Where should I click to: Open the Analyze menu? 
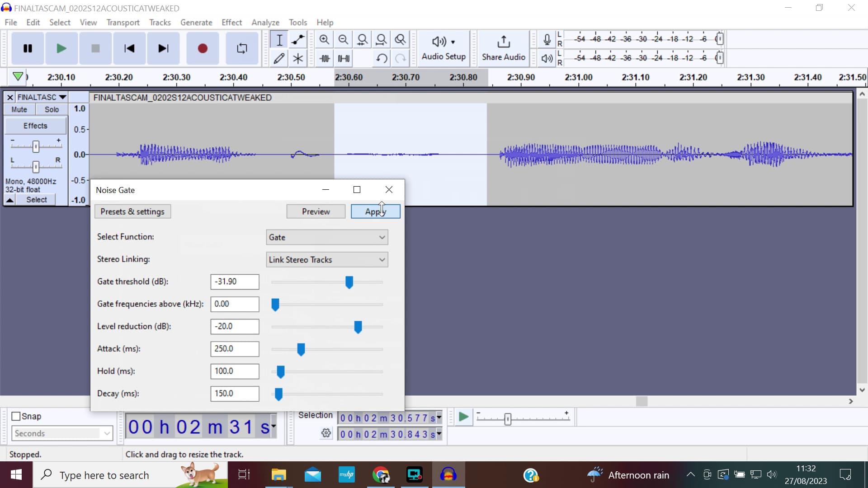coord(265,22)
